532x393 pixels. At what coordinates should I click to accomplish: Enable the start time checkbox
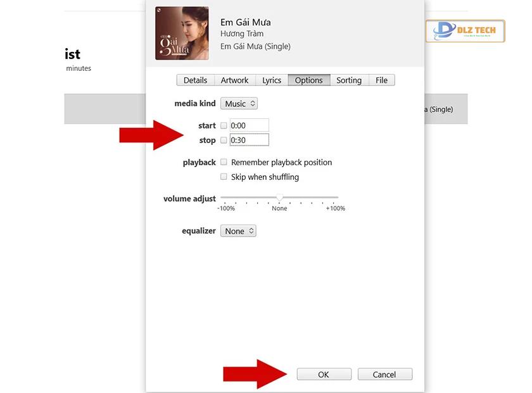[224, 125]
